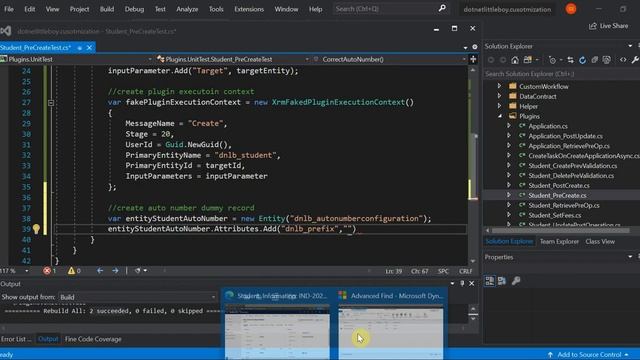The height and width of the screenshot is (360, 640).
Task: Click the Solution Explorer Back navigation icon
Action: pos(491,60)
